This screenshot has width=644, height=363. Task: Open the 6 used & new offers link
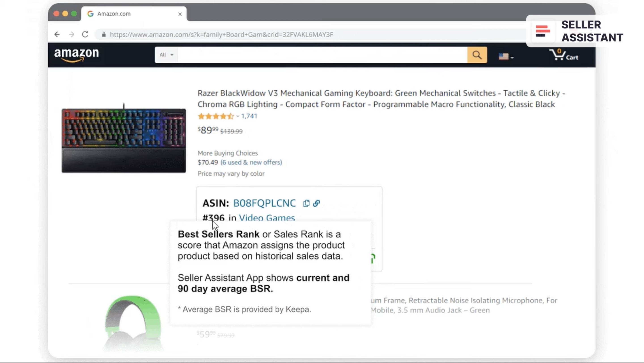point(251,162)
